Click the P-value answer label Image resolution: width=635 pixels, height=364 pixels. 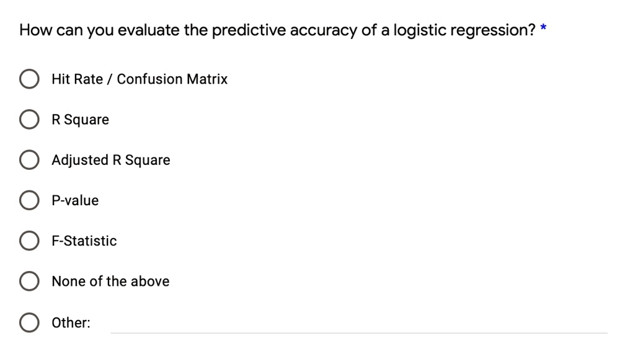[x=76, y=200]
